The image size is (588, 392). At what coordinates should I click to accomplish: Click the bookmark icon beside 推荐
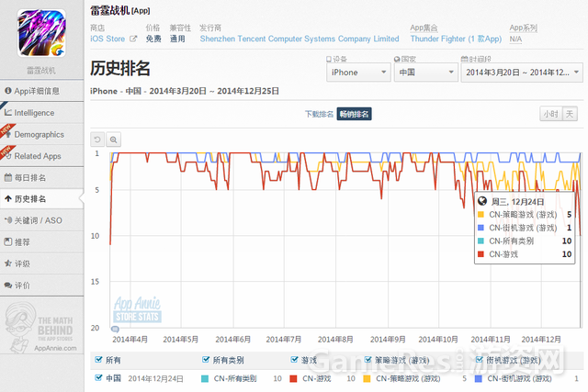coord(8,242)
